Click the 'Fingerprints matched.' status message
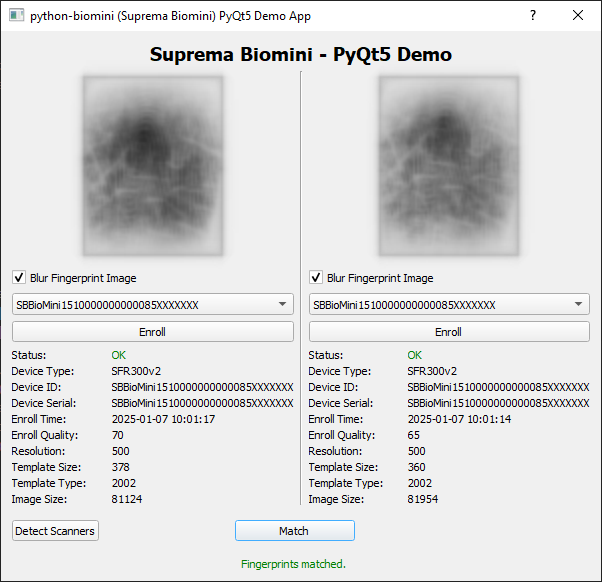Image resolution: width=602 pixels, height=582 pixels. click(293, 564)
